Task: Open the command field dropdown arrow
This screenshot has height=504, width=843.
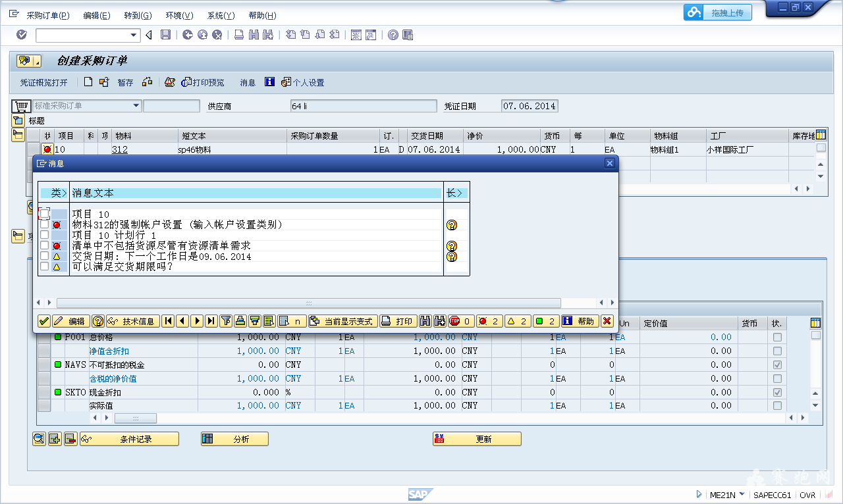Action: coord(134,35)
